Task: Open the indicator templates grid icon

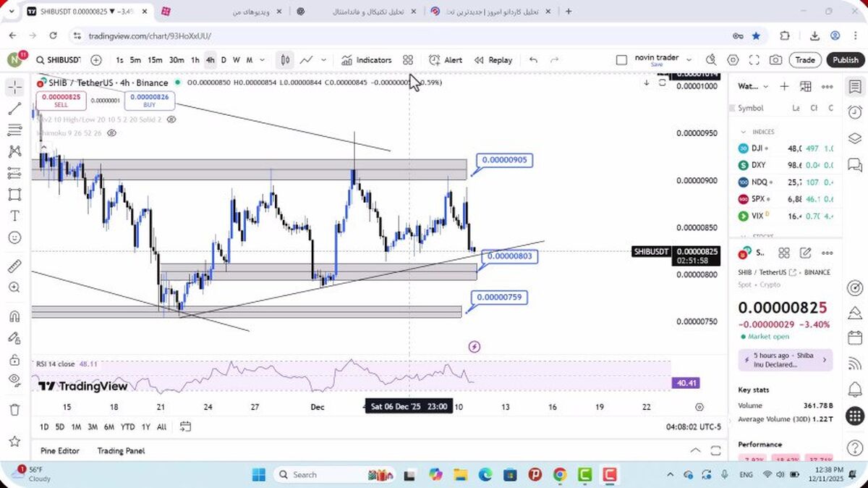Action: 408,60
